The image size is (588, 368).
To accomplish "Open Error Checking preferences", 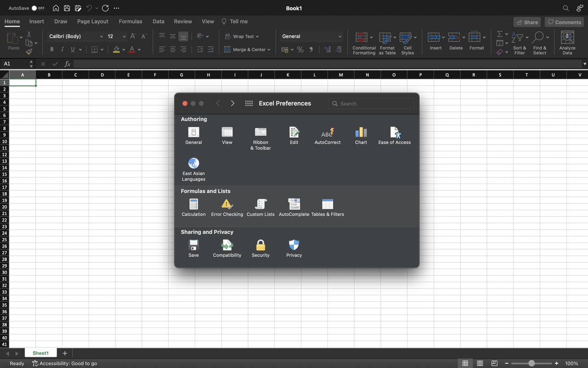I will tap(227, 207).
